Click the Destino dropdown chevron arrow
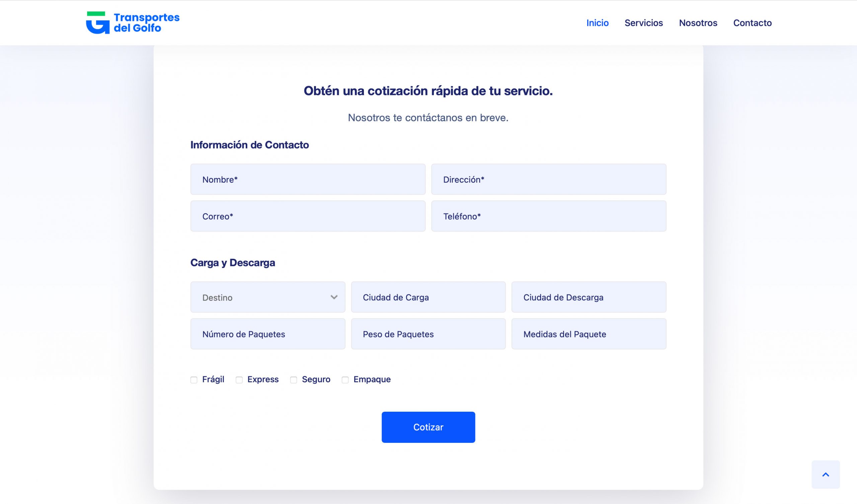 tap(334, 297)
